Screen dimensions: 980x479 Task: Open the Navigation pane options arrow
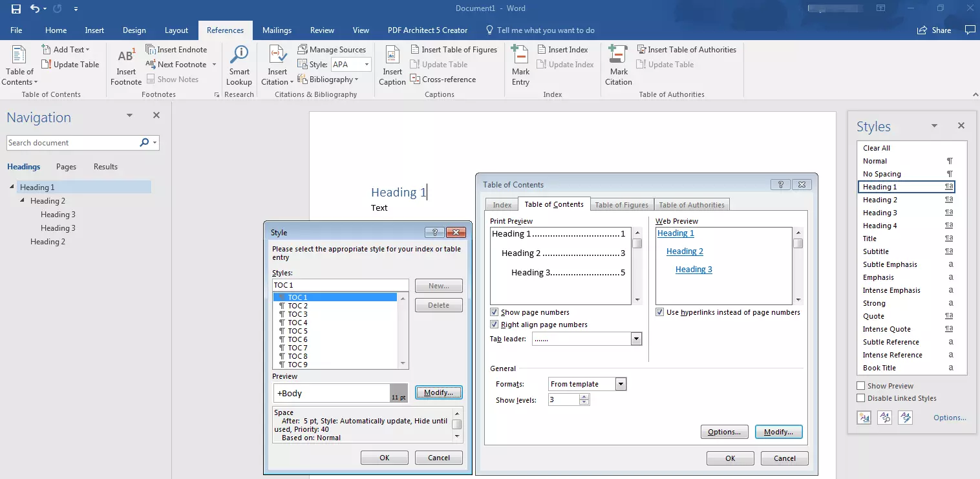click(129, 115)
